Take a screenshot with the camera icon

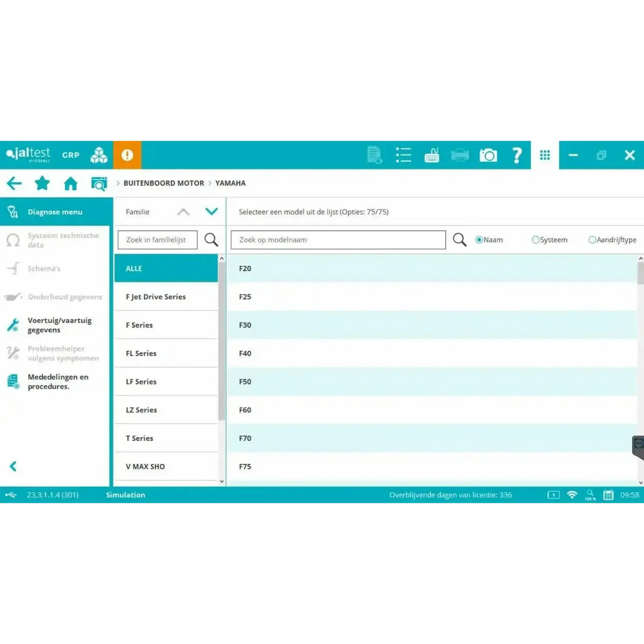coord(488,155)
